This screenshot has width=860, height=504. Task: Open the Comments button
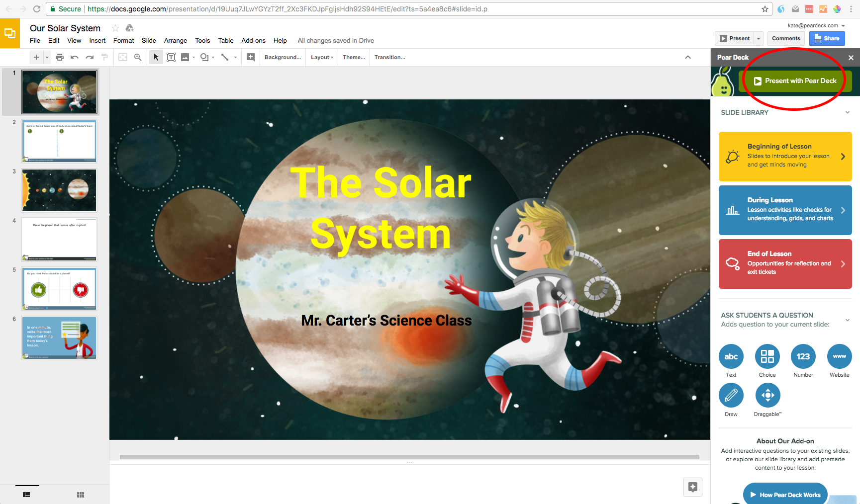pyautogui.click(x=786, y=38)
